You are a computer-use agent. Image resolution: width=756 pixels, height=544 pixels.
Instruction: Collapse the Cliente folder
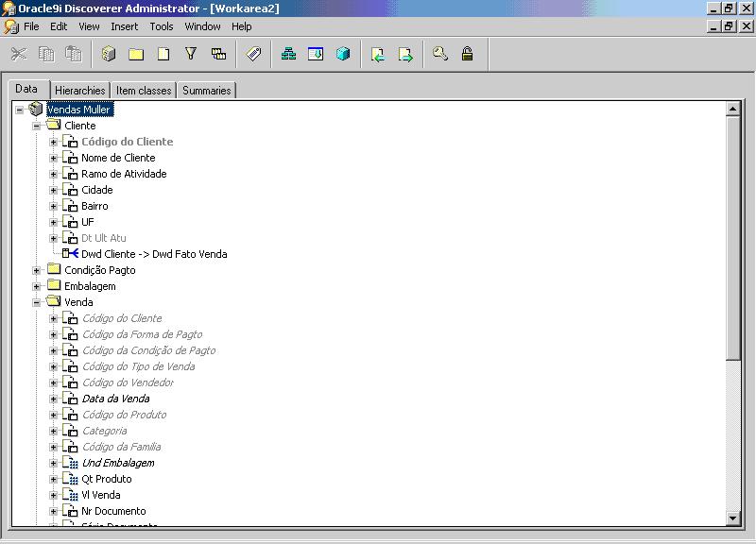[38, 126]
